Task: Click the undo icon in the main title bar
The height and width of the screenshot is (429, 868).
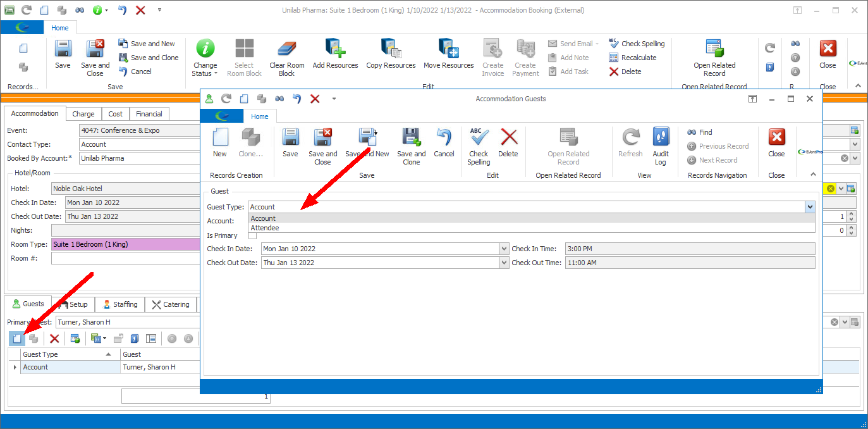Action: pyautogui.click(x=123, y=10)
